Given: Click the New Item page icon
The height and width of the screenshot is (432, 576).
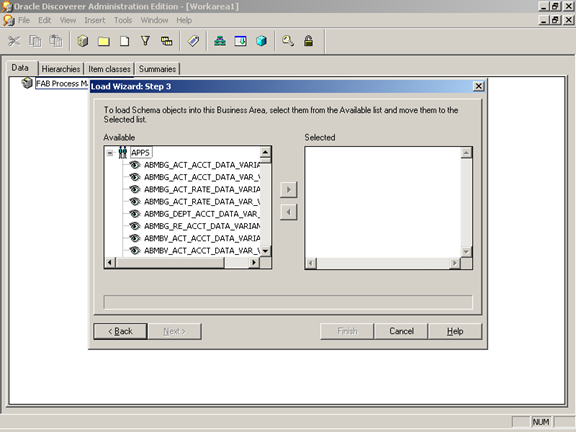Looking at the screenshot, I should point(125,41).
